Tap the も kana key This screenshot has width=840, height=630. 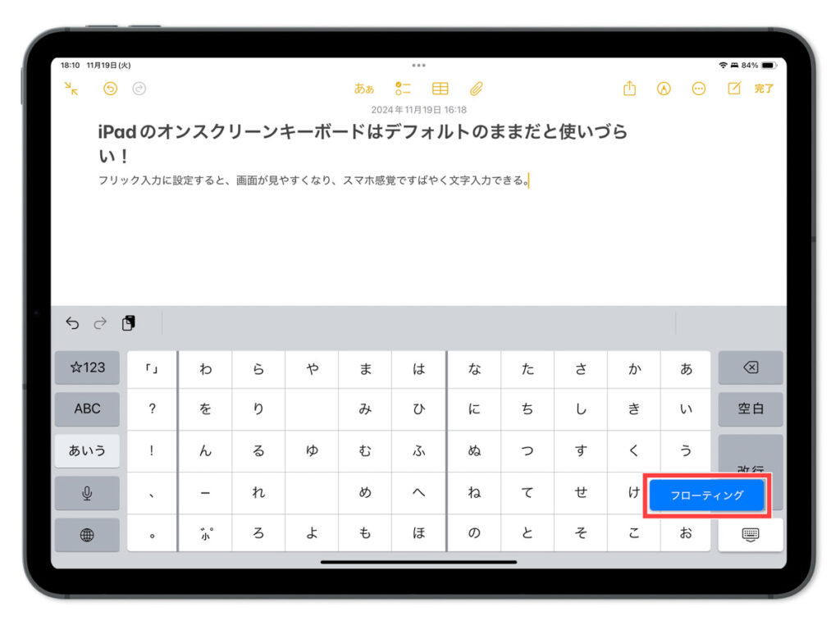[365, 533]
